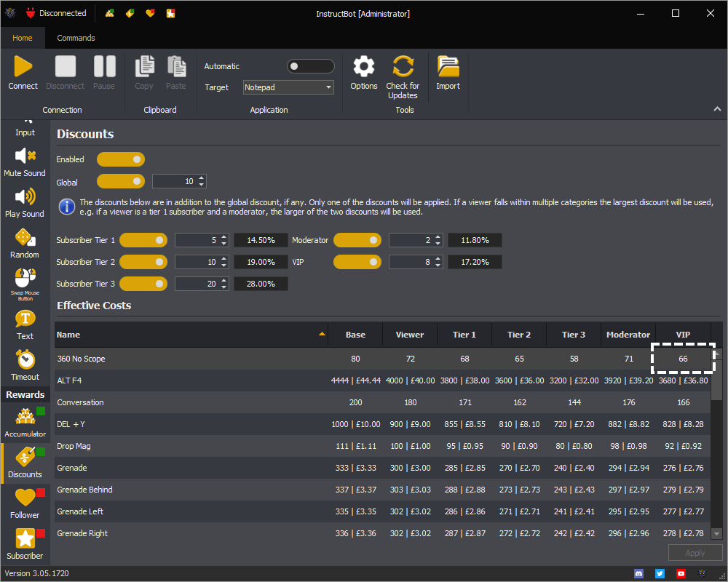Click the Disconnected plug status icon
728x582 pixels.
tap(31, 13)
